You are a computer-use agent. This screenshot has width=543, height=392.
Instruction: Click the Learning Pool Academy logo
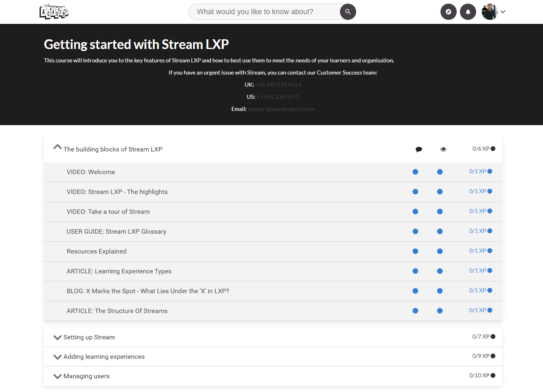click(x=54, y=12)
